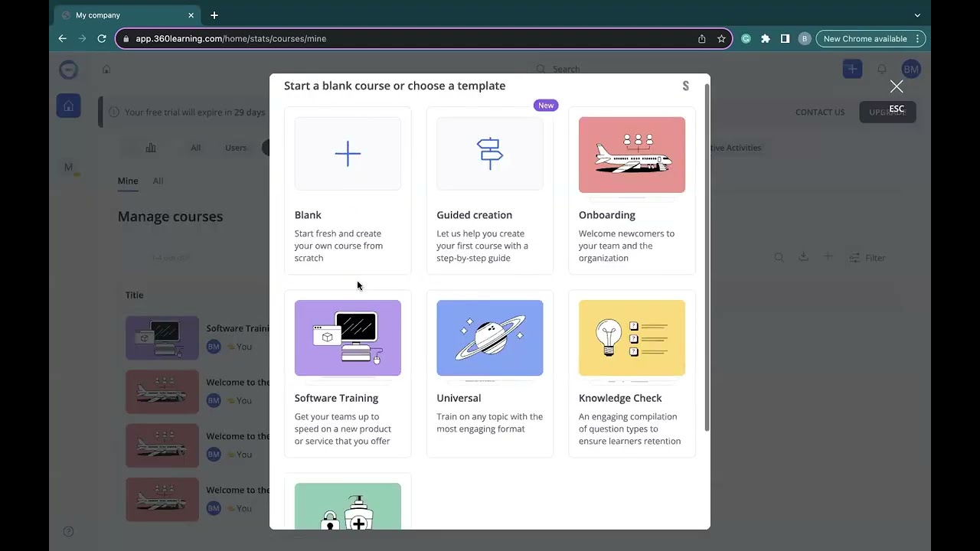Click the UPGRADE button
This screenshot has width=980, height=551.
click(887, 112)
